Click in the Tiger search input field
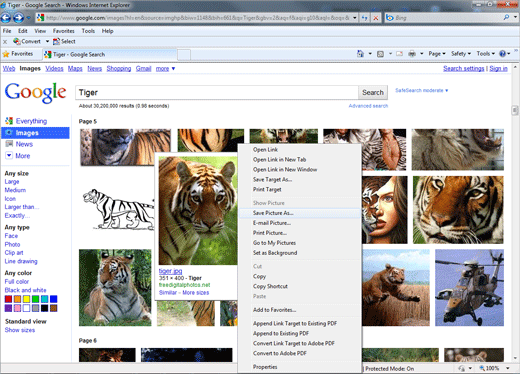 coord(217,92)
